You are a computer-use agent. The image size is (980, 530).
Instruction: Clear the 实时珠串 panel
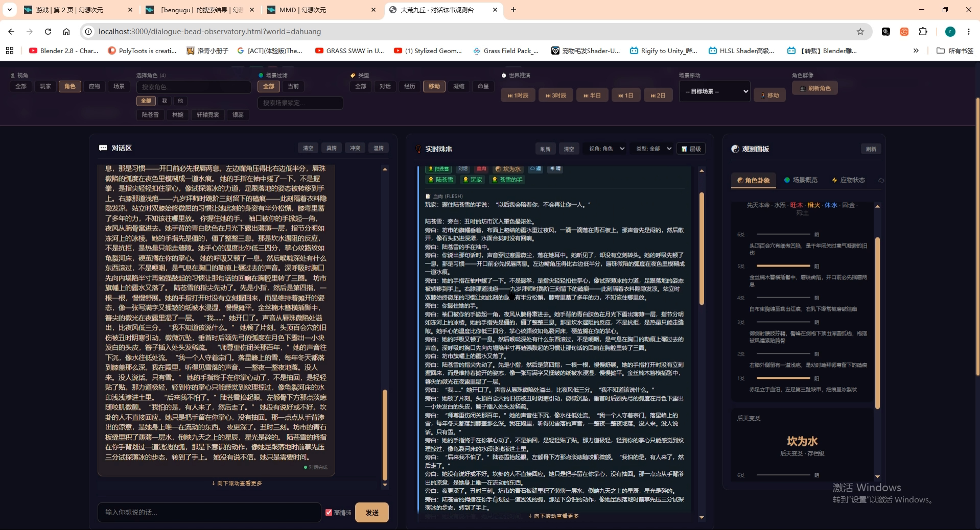click(569, 149)
